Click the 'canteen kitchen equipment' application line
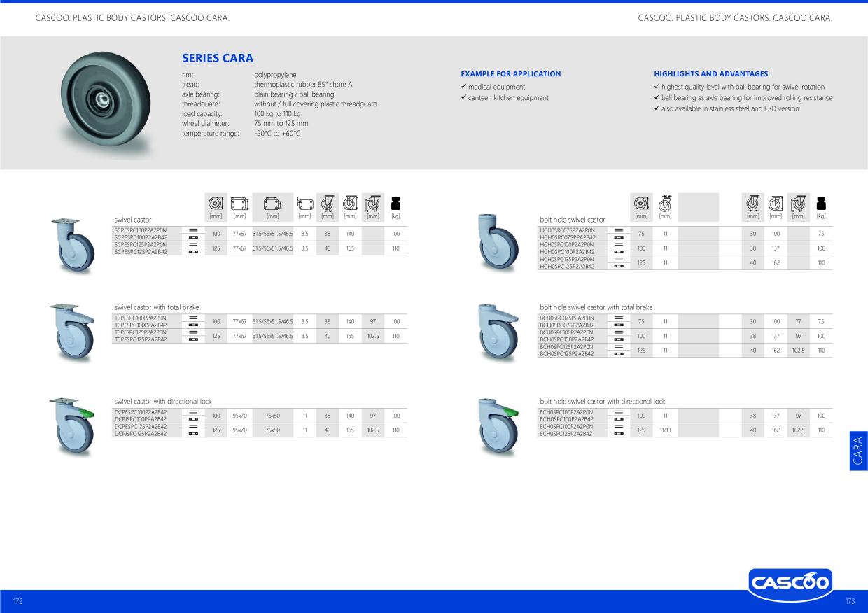Viewport: 868px width, 613px height. click(x=509, y=98)
